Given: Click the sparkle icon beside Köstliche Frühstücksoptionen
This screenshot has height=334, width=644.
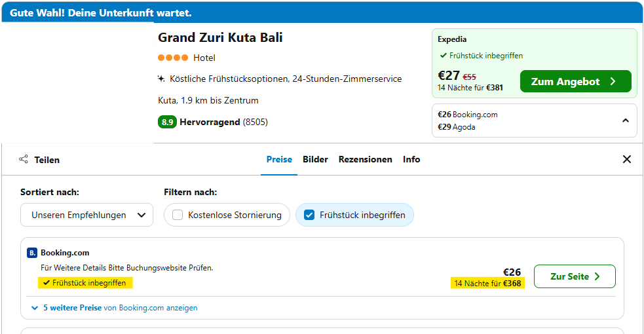Looking at the screenshot, I should [x=161, y=79].
